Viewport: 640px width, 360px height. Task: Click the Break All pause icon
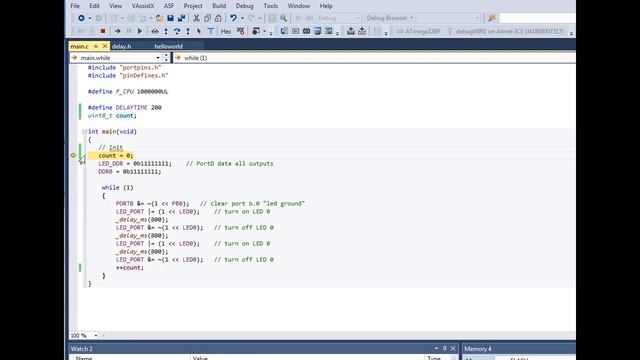pyautogui.click(x=129, y=31)
